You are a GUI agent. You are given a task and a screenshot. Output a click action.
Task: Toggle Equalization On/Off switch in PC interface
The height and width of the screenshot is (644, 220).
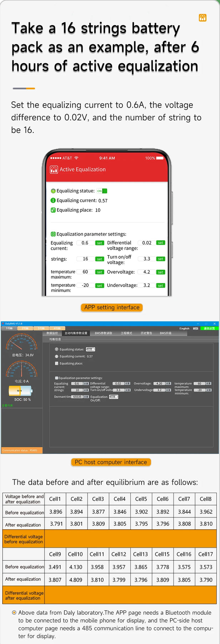(114, 397)
